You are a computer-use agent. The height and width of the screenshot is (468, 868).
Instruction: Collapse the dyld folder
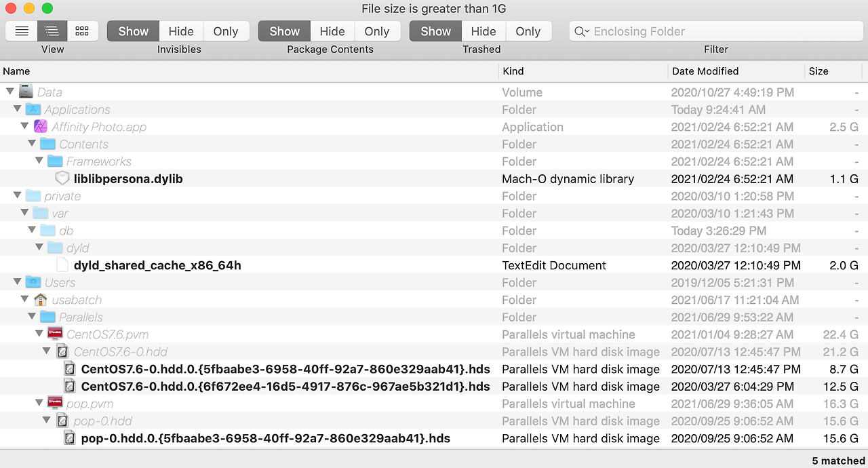click(x=39, y=248)
